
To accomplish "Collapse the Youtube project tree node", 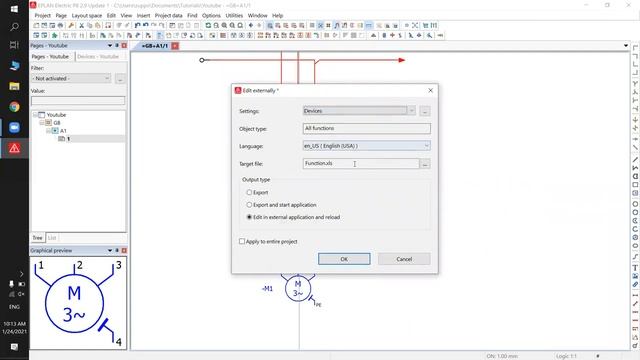I will [x=35, y=115].
